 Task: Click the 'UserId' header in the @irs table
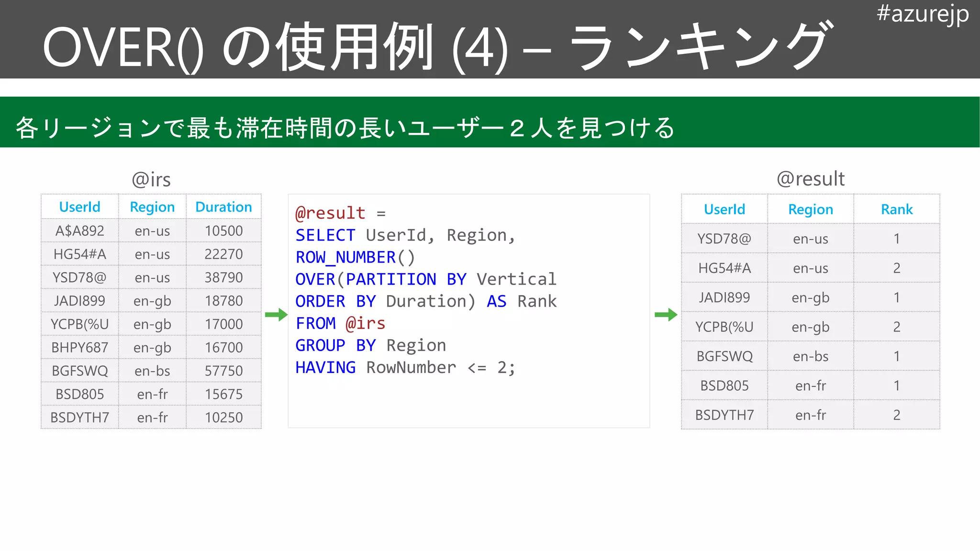click(x=79, y=207)
